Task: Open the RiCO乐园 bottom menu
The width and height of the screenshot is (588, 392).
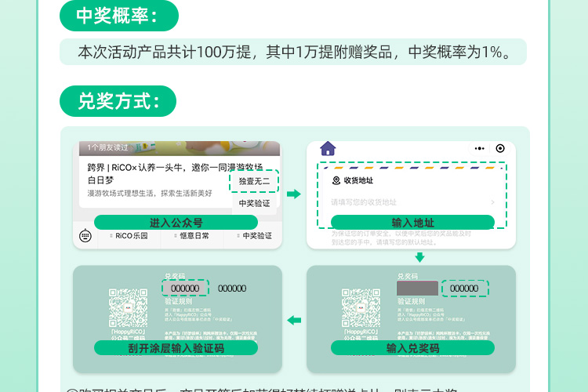Action: (x=129, y=235)
